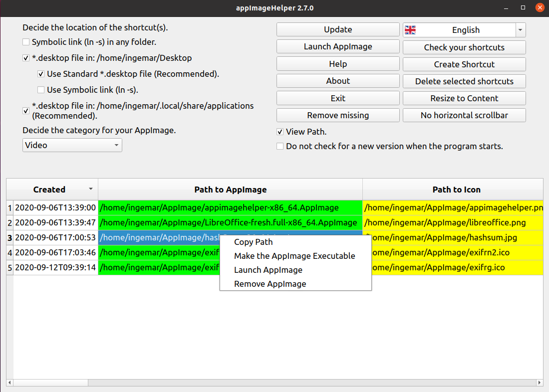Select the appimagehelper.png icon path cell

(x=453, y=208)
